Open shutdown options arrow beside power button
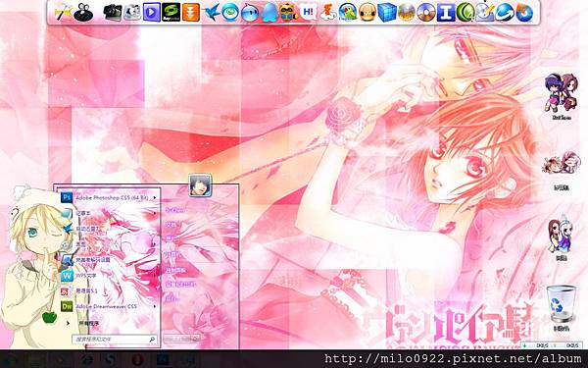Screen dimensions: 588x368 coord(197,339)
